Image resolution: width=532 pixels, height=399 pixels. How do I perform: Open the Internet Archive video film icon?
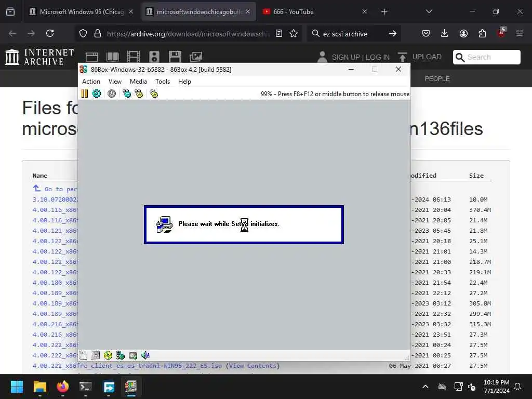tap(134, 57)
